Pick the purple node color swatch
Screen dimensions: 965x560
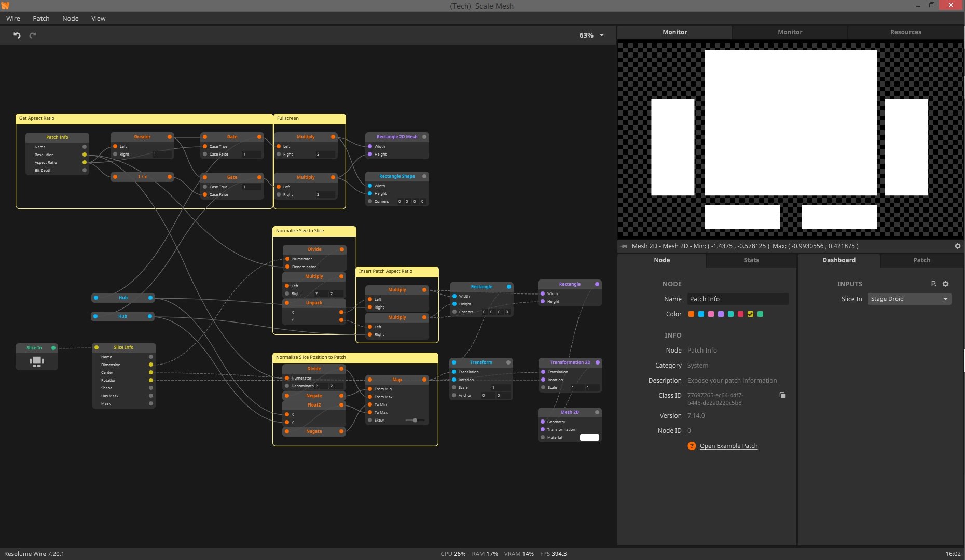[x=721, y=314]
